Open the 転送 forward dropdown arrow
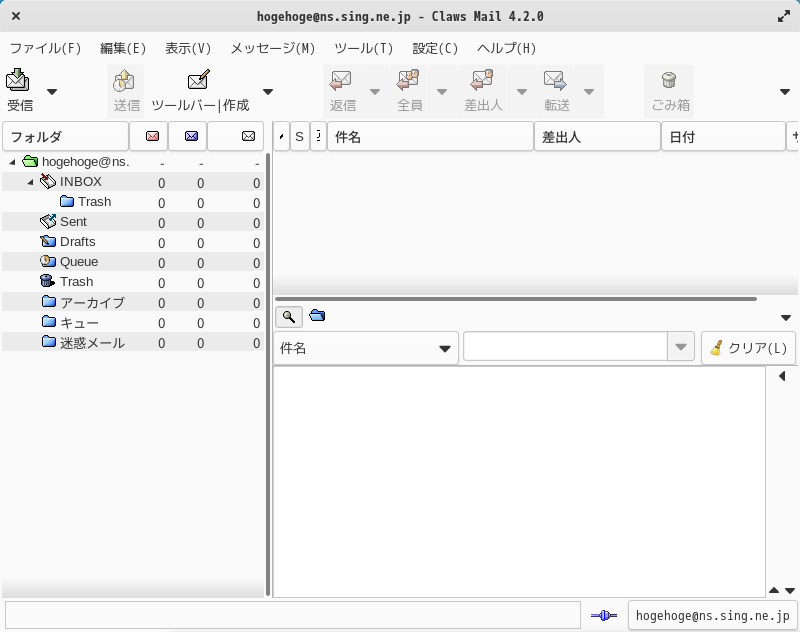 (589, 92)
